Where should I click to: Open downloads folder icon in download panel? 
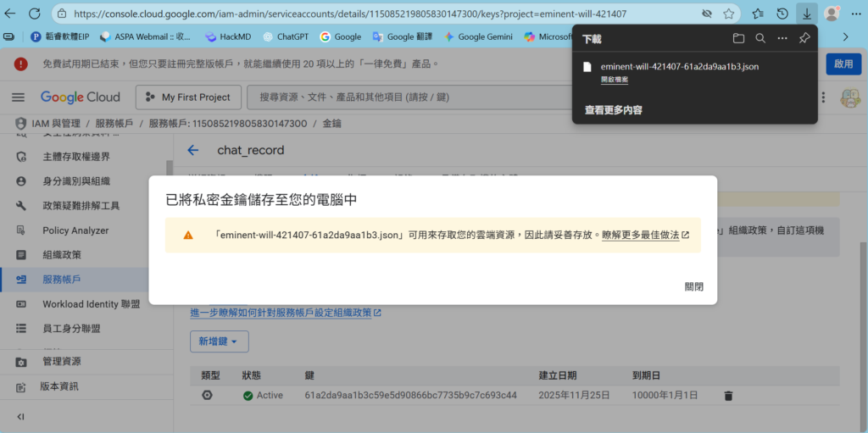click(738, 38)
